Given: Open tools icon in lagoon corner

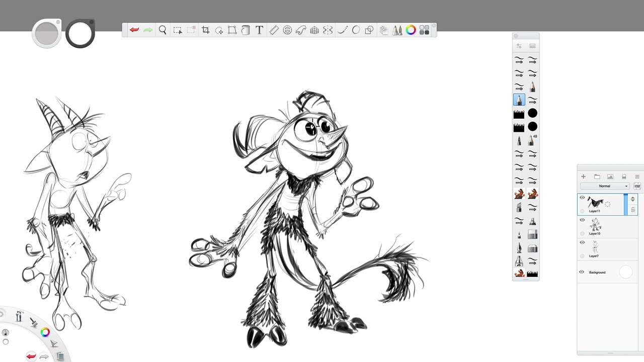Looking at the screenshot, I should pyautogui.click(x=19, y=316).
